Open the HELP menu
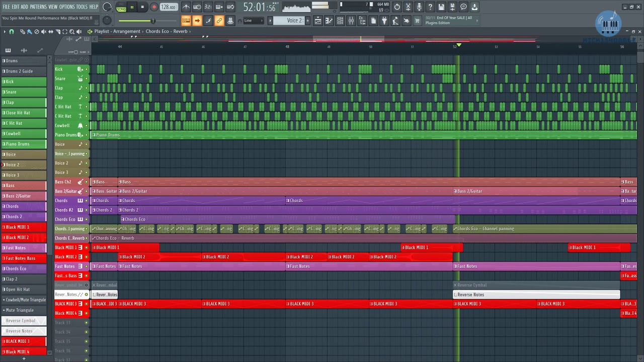644x362 pixels. coord(94,7)
